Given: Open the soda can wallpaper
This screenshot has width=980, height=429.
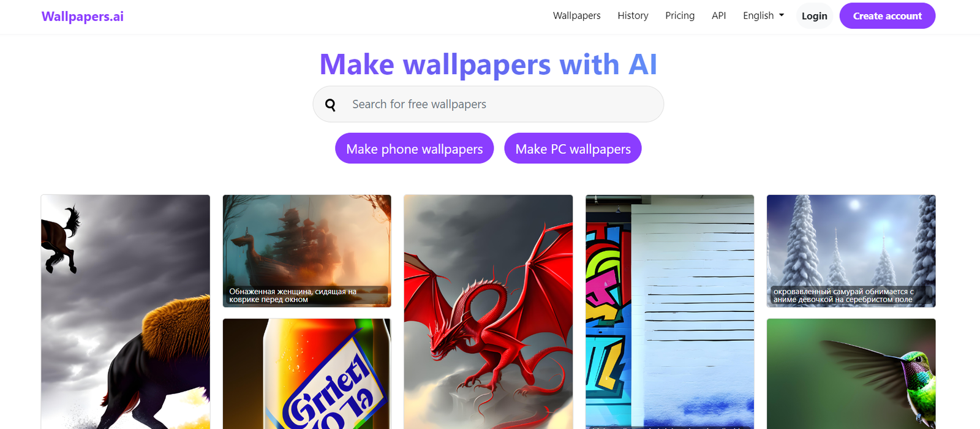Looking at the screenshot, I should point(307,374).
